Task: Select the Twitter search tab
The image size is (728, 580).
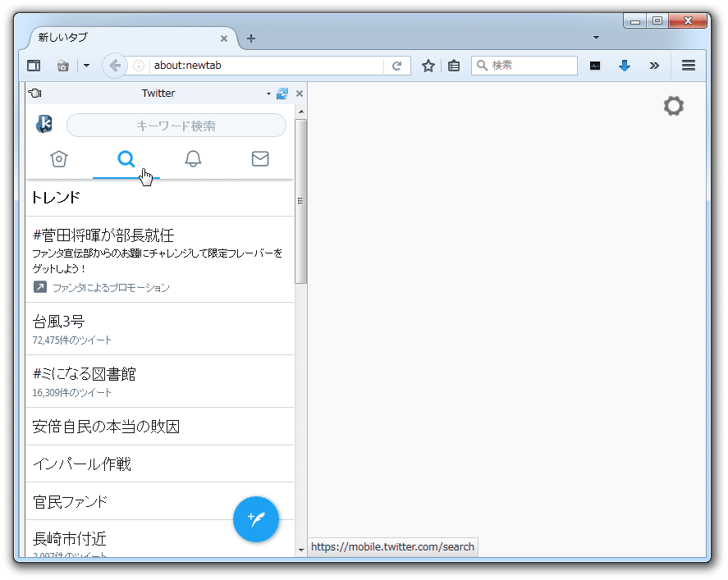Action: coord(126,158)
